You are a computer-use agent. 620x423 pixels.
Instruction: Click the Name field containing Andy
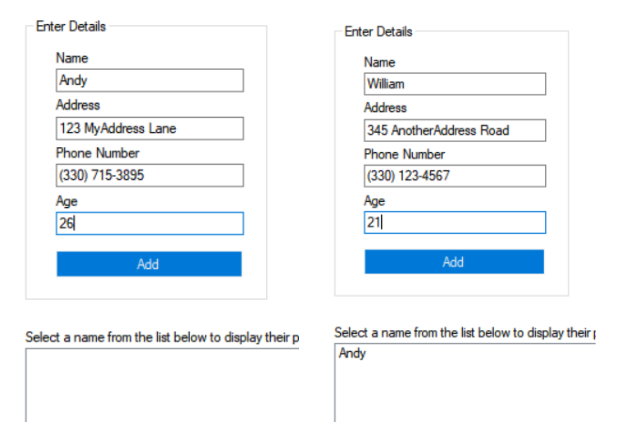[149, 81]
